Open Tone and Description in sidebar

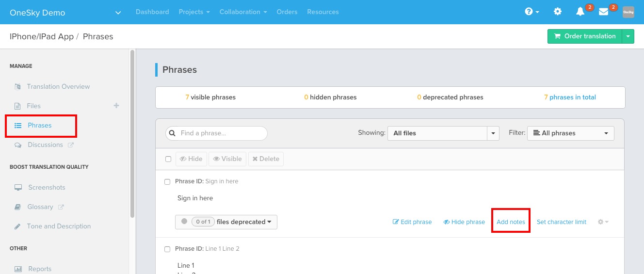[x=59, y=226]
